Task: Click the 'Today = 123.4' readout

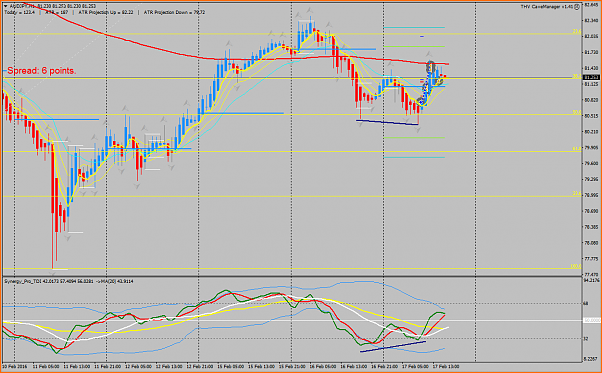Action: (x=19, y=12)
